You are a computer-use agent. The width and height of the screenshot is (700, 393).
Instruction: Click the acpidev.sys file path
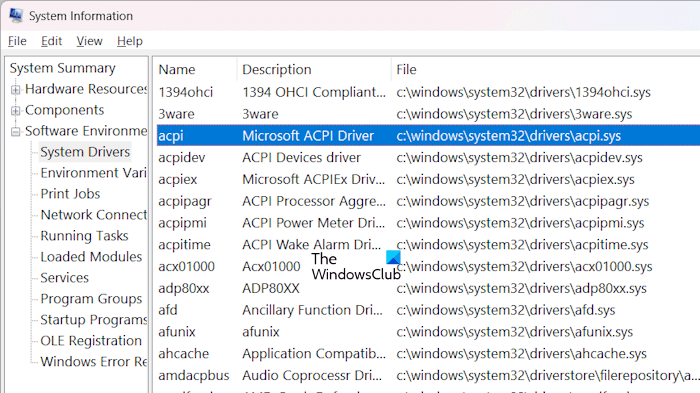coord(520,158)
